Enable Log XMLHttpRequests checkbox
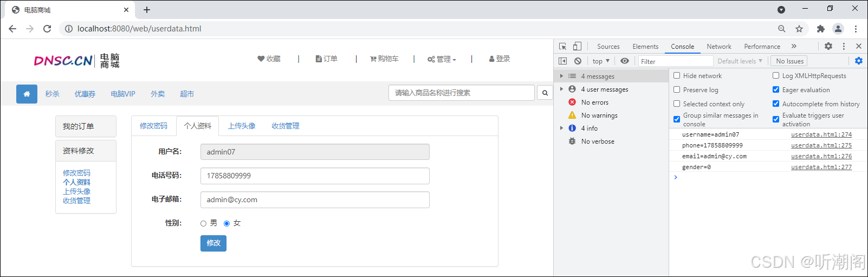Viewport: 868px width, 277px height. pyautogui.click(x=776, y=75)
